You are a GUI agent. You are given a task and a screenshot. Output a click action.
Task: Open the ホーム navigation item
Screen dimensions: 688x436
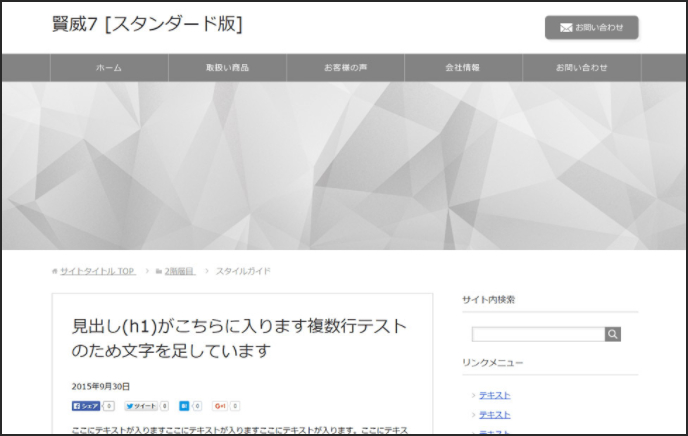(109, 68)
